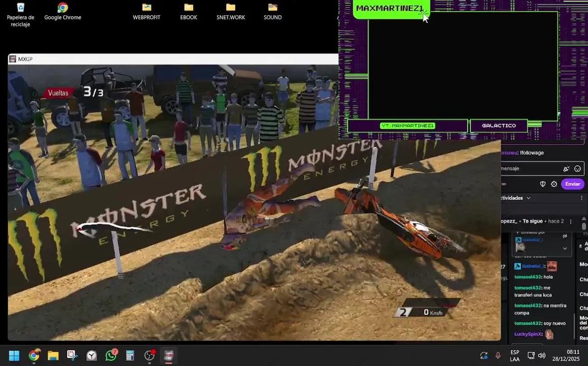Click the chat message input field

point(542,169)
